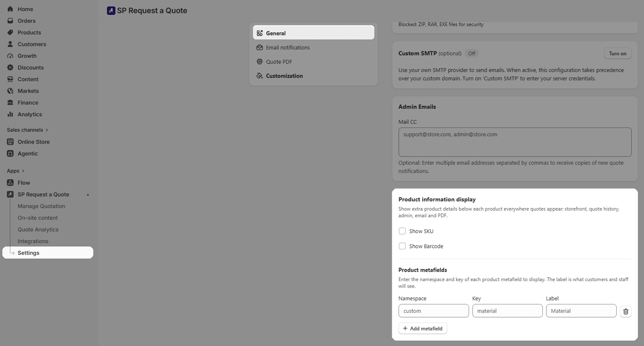Open Integrations submenu item
644x346 pixels.
33,241
